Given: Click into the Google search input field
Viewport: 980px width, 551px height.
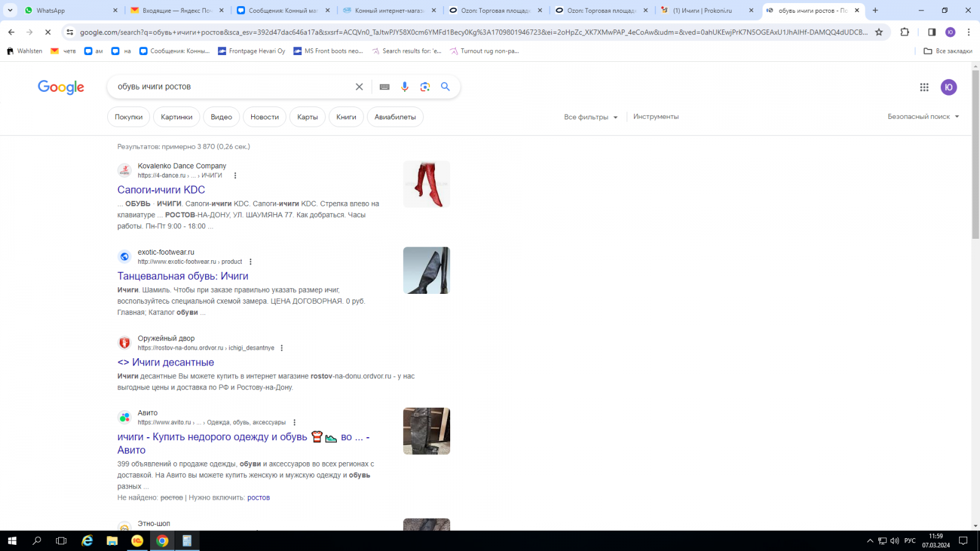Looking at the screenshot, I should coord(233,87).
